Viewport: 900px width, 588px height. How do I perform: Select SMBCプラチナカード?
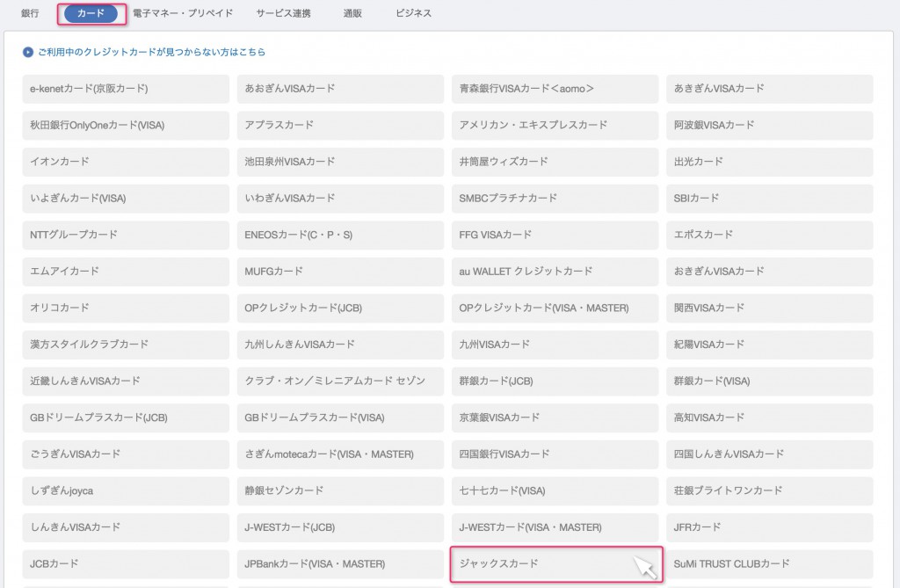click(x=555, y=199)
